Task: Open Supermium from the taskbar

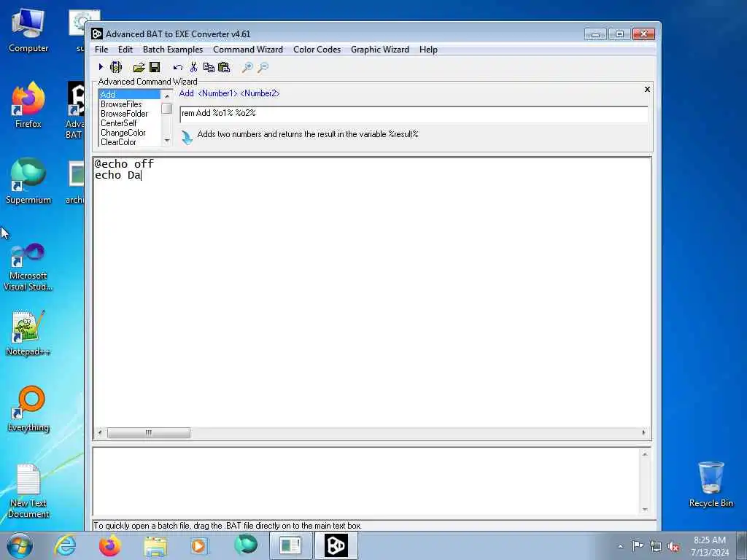Action: click(246, 545)
